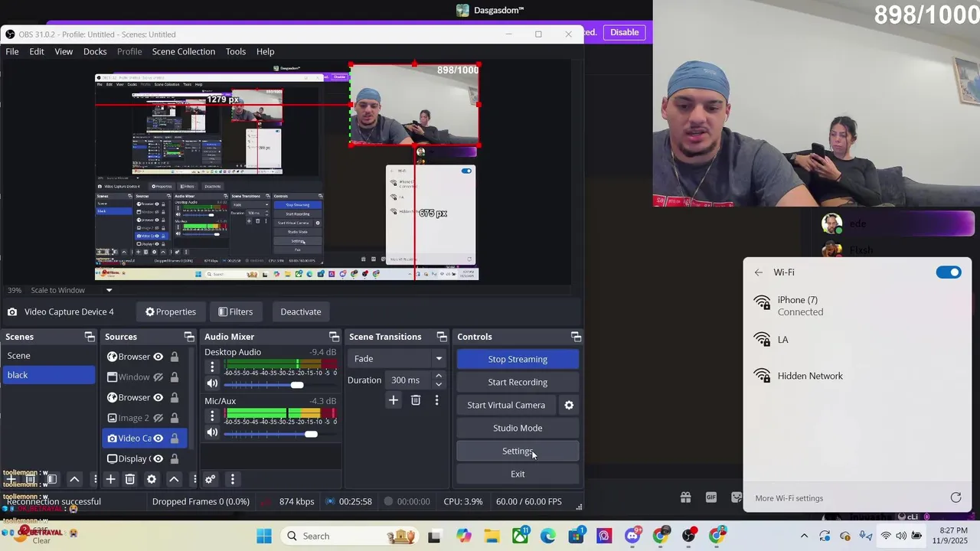Show hidden system tray icons
The image size is (980, 551).
pyautogui.click(x=804, y=536)
